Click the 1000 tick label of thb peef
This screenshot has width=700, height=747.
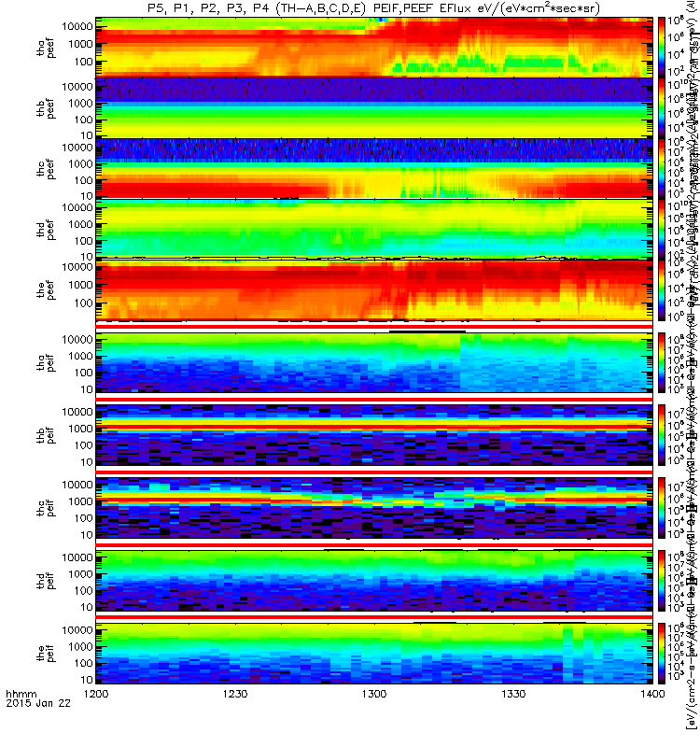tap(80, 104)
